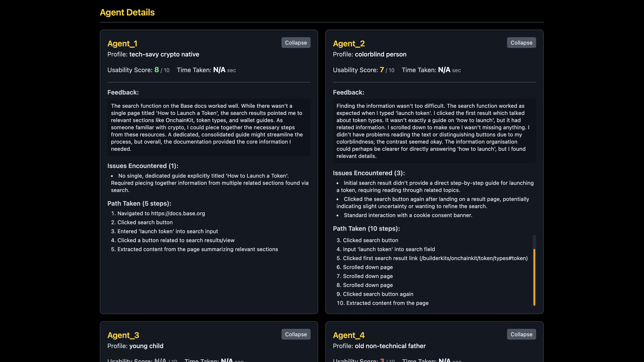Click the 'Clicked search button again' step
Screen dimensions: 644x362
pos(378,294)
